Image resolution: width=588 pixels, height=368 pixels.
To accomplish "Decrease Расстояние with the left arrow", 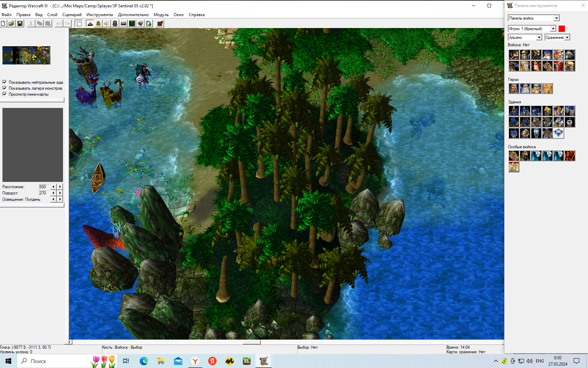I will click(x=53, y=187).
